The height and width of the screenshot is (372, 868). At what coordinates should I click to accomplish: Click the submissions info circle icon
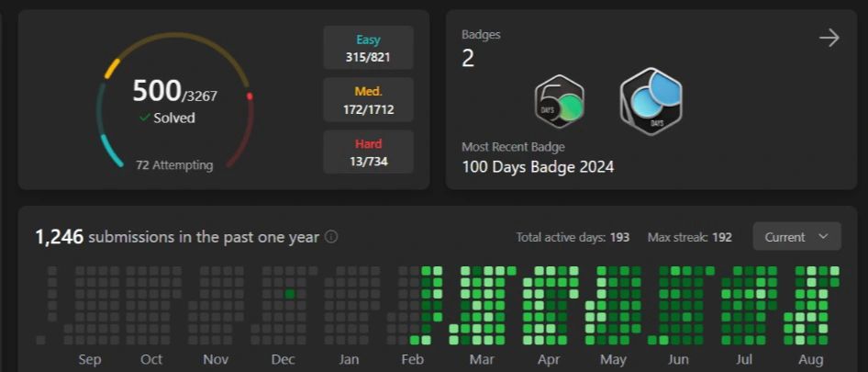(331, 236)
